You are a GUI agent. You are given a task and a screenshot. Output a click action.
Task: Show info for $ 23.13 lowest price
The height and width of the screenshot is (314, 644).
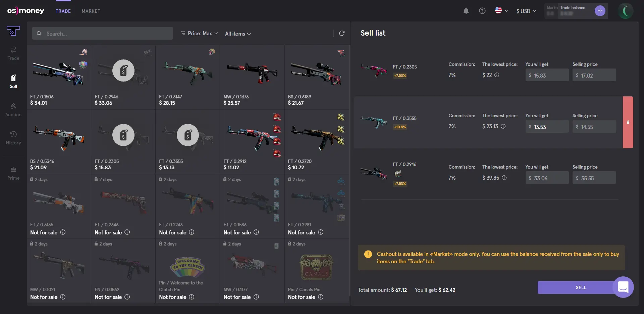[503, 126]
